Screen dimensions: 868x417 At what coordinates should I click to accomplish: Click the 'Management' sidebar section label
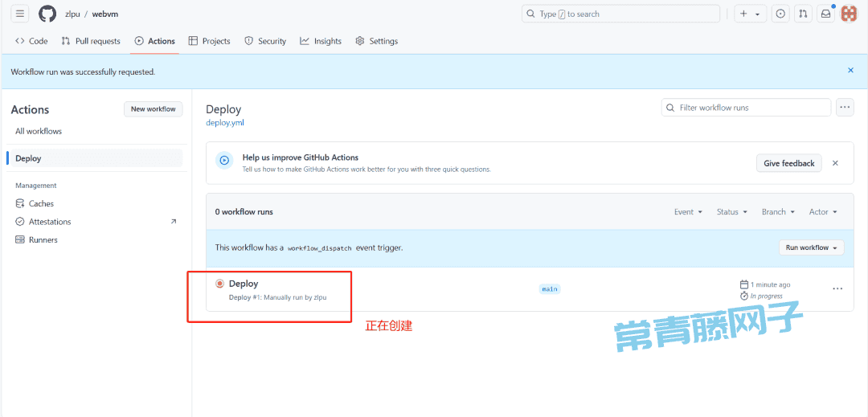[x=36, y=186]
